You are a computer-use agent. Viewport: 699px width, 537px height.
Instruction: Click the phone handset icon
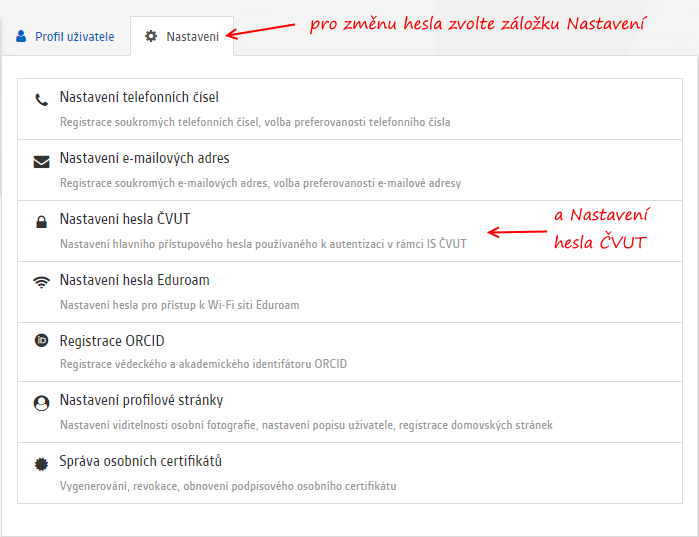pyautogui.click(x=41, y=100)
